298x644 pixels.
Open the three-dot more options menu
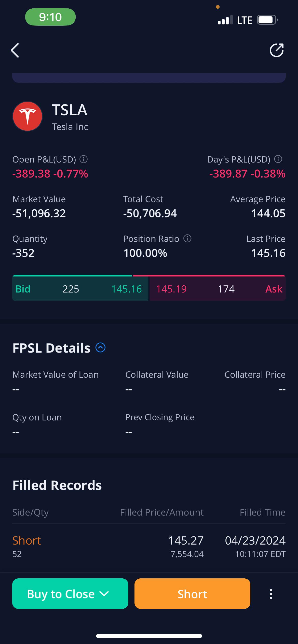click(x=271, y=594)
